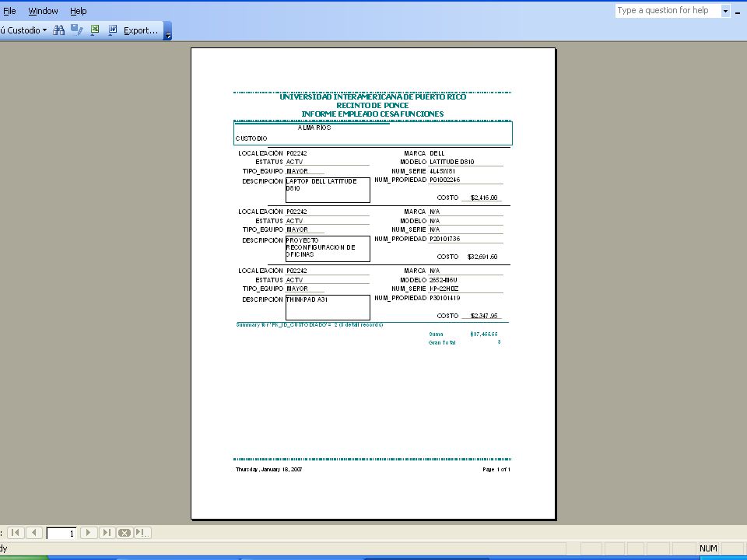
Task: Click the 'Suma' total label
Action: 436,334
